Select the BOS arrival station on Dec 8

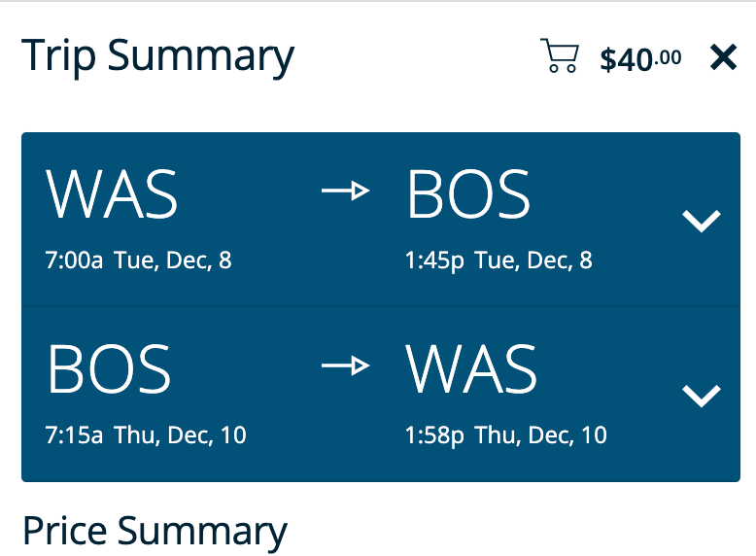468,194
